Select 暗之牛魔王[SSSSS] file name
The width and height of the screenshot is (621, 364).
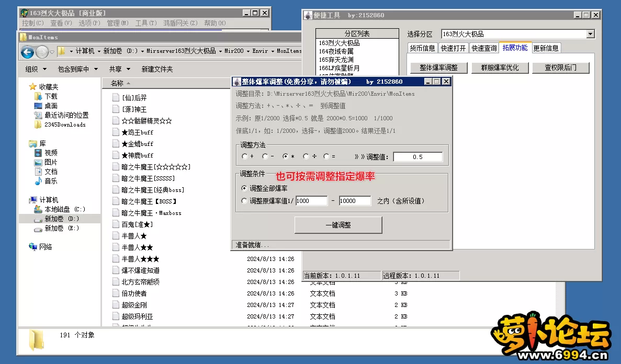pyautogui.click(x=148, y=178)
